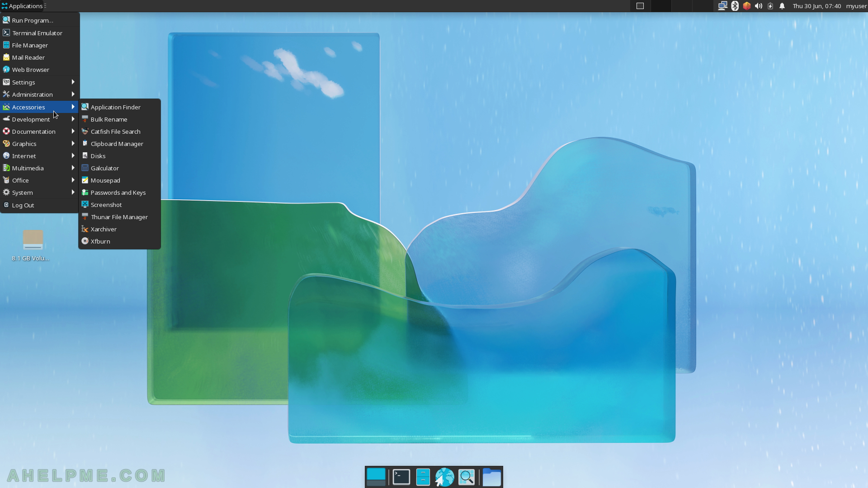Click the Catfish File Search icon
The image size is (868, 488).
[x=85, y=131]
